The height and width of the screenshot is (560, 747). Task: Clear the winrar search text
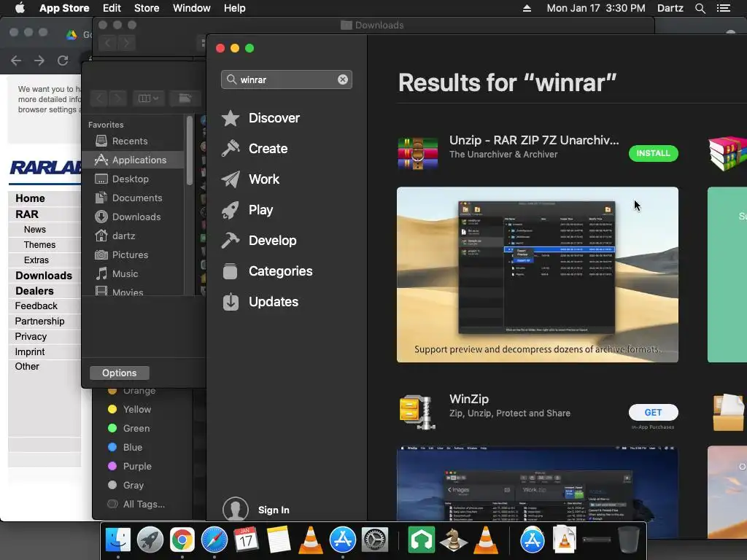click(343, 79)
